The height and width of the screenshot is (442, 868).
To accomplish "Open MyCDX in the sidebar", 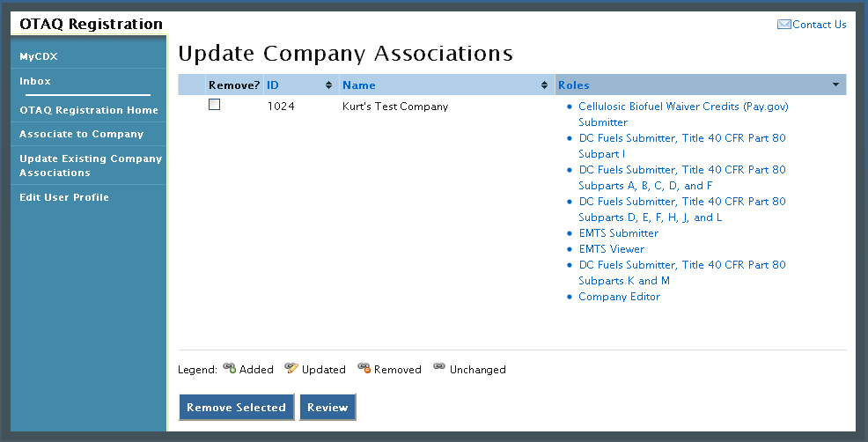I will 39,56.
